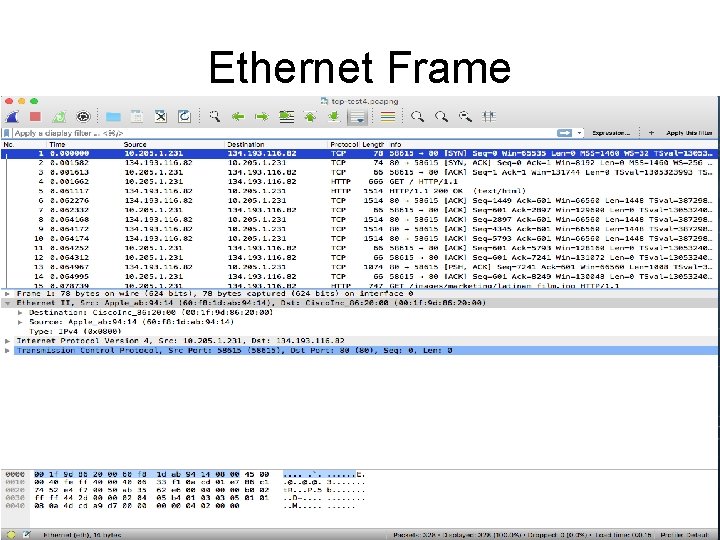Screen dimensions: 720x540
Task: Click the Expression... button
Action: (611, 133)
